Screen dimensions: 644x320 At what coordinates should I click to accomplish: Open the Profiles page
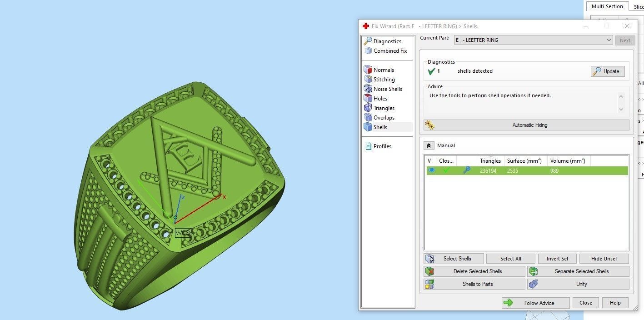tap(378, 146)
